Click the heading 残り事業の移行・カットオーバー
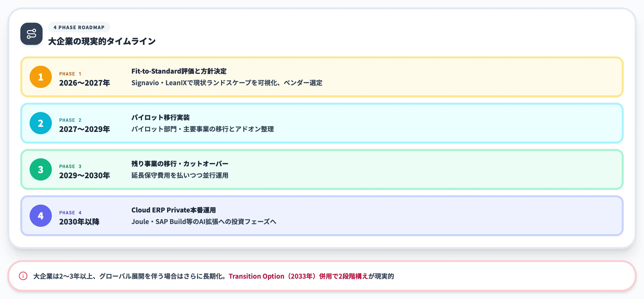Image resolution: width=644 pixels, height=299 pixels. click(180, 164)
